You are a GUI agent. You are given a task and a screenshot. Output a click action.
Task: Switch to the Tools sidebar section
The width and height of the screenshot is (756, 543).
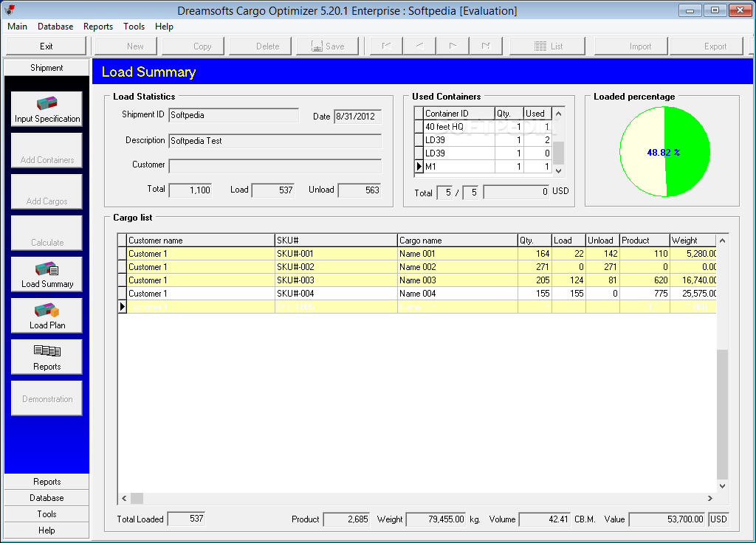[47, 514]
